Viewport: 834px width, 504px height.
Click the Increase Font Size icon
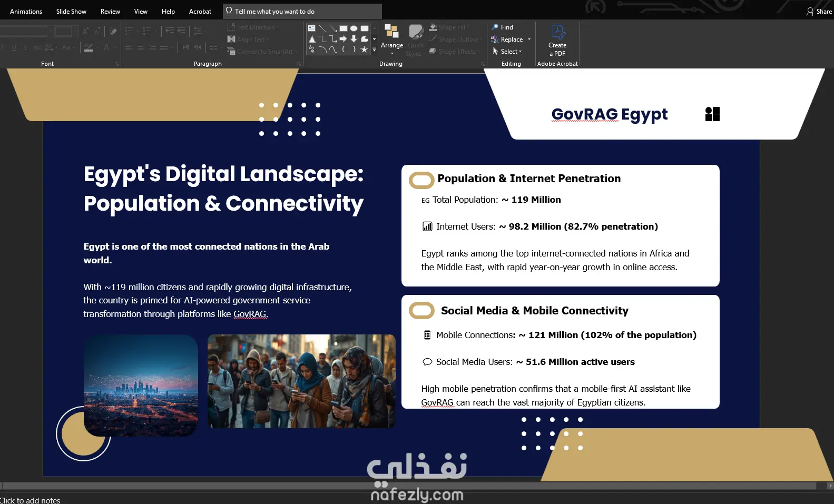[x=85, y=32]
